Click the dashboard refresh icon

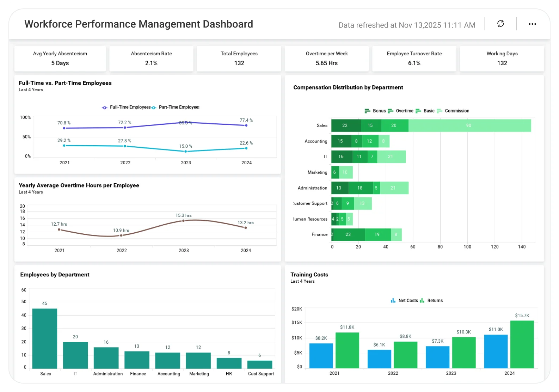(500, 24)
